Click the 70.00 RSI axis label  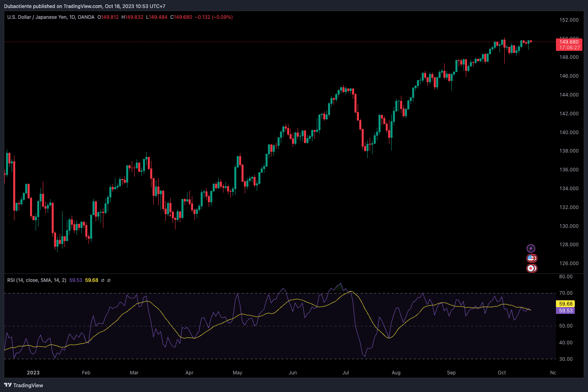coord(566,293)
